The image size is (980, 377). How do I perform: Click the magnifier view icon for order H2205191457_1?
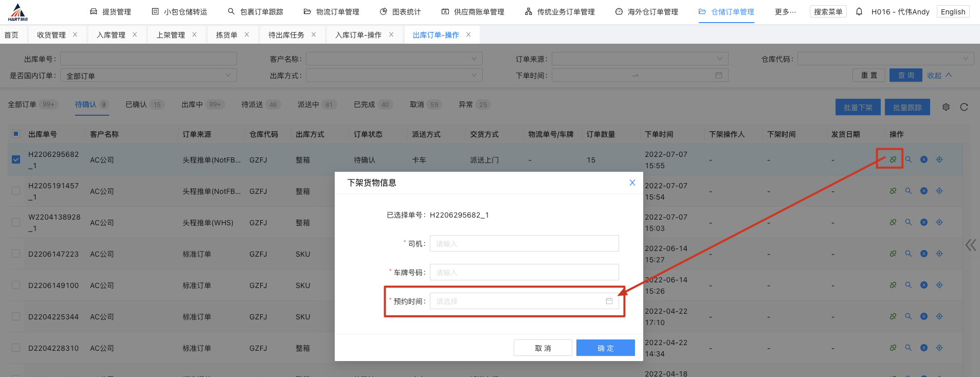pos(909,191)
